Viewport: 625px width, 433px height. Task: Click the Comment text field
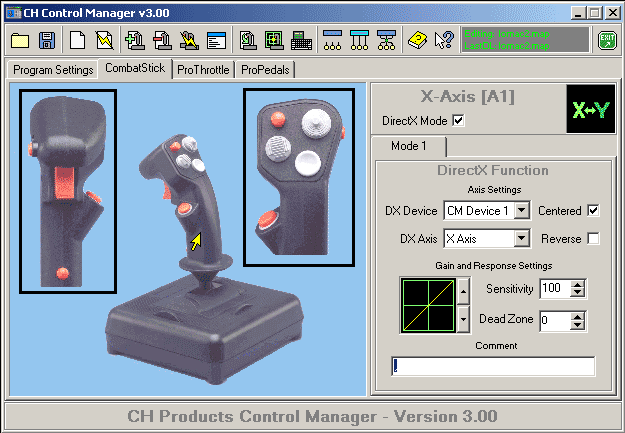493,366
